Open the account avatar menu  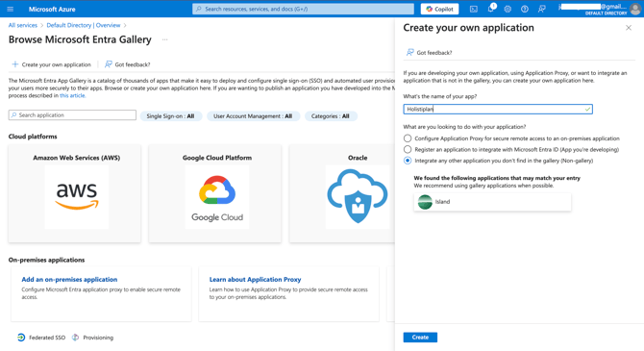click(635, 9)
